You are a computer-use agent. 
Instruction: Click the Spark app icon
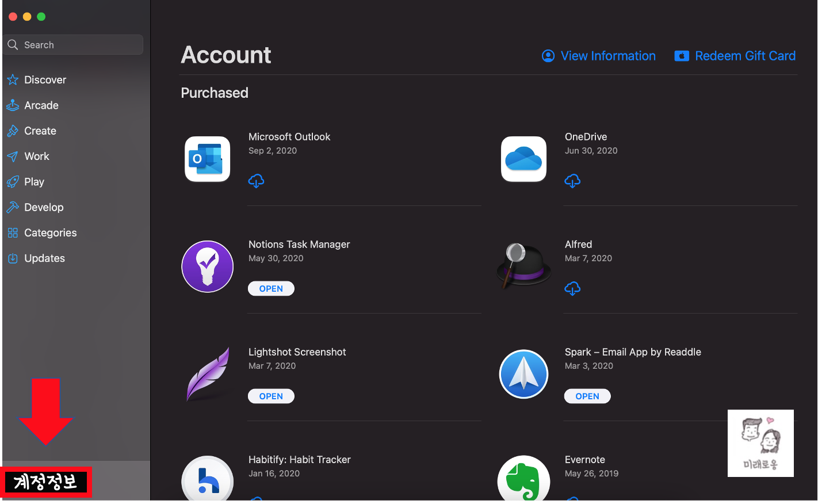point(523,374)
